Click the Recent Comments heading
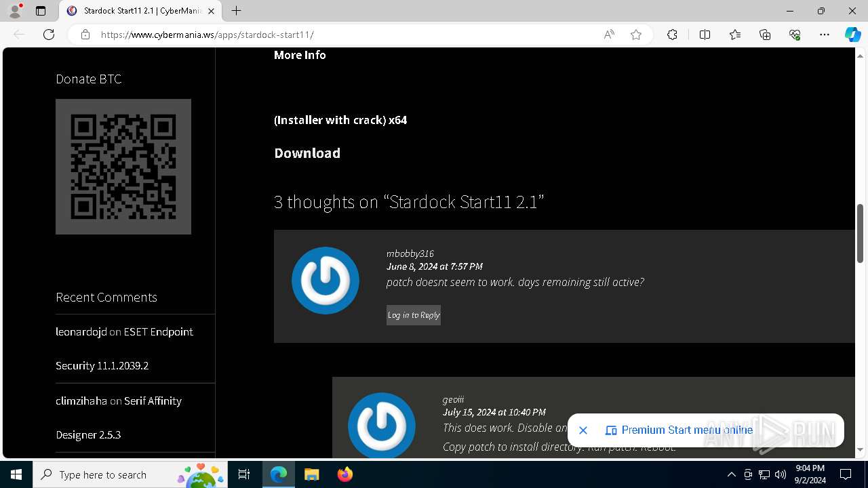 (x=106, y=297)
